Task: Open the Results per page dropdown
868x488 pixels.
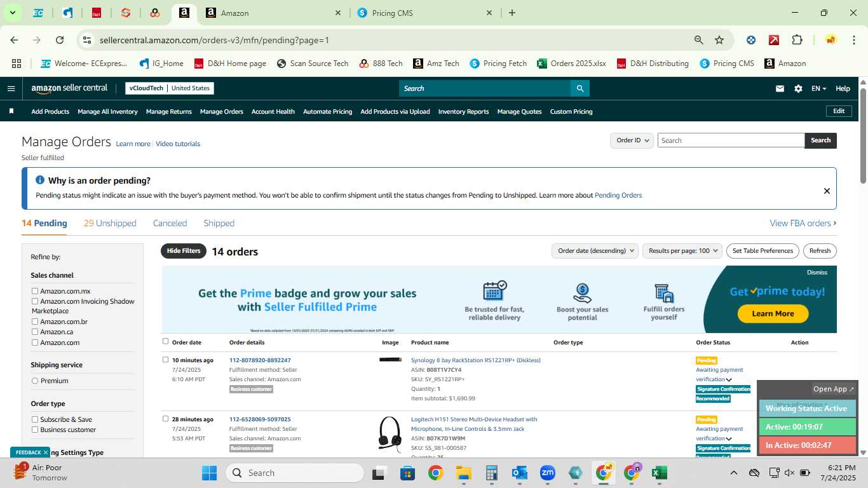Action: pyautogui.click(x=682, y=251)
